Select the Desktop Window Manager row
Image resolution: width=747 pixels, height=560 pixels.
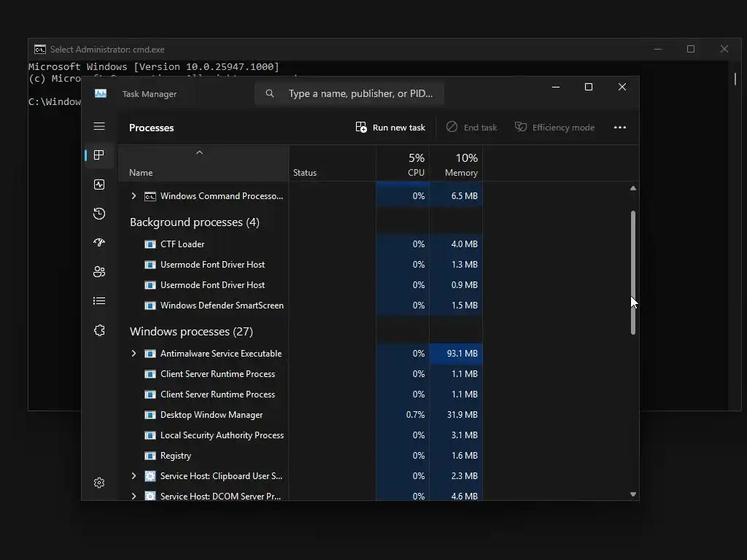pyautogui.click(x=300, y=415)
